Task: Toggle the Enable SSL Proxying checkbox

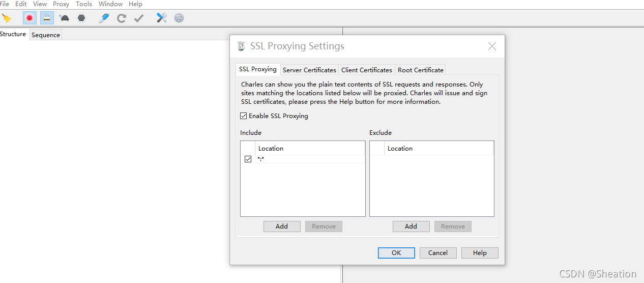Action: tap(244, 116)
